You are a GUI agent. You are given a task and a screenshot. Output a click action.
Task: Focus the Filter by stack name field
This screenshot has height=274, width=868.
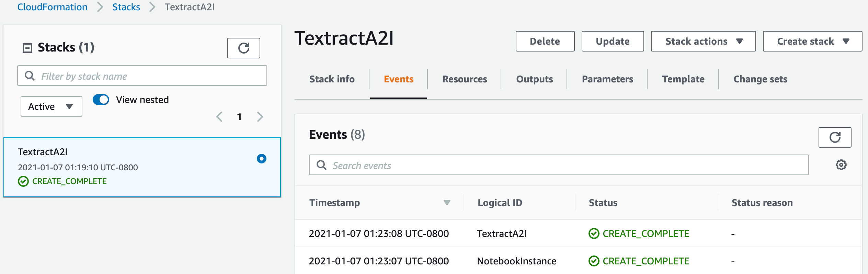coord(142,76)
